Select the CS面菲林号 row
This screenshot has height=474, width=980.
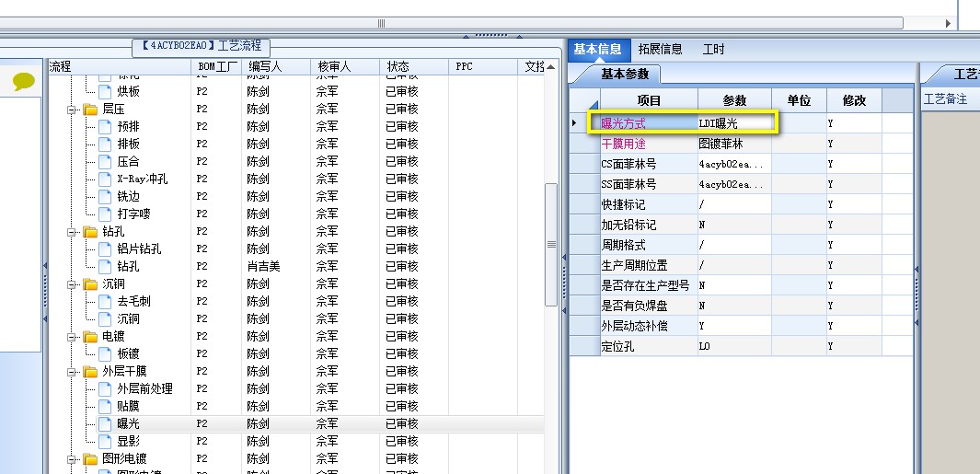[742, 165]
